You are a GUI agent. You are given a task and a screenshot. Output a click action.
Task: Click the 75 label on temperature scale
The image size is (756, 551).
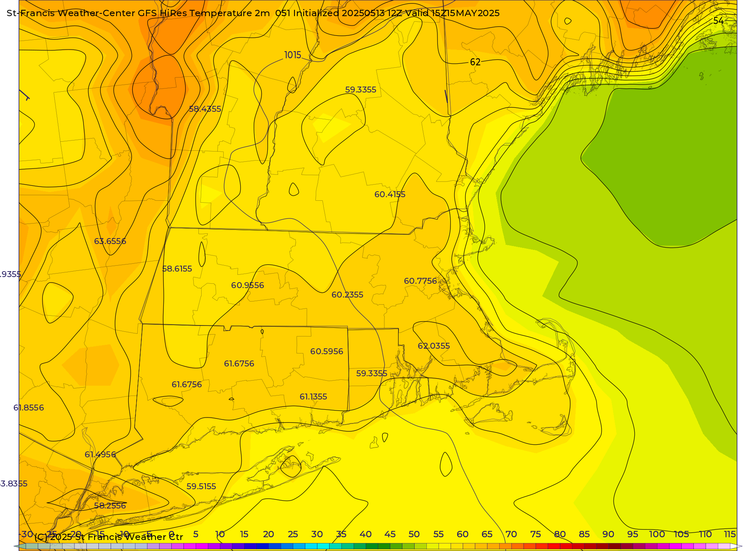click(535, 534)
